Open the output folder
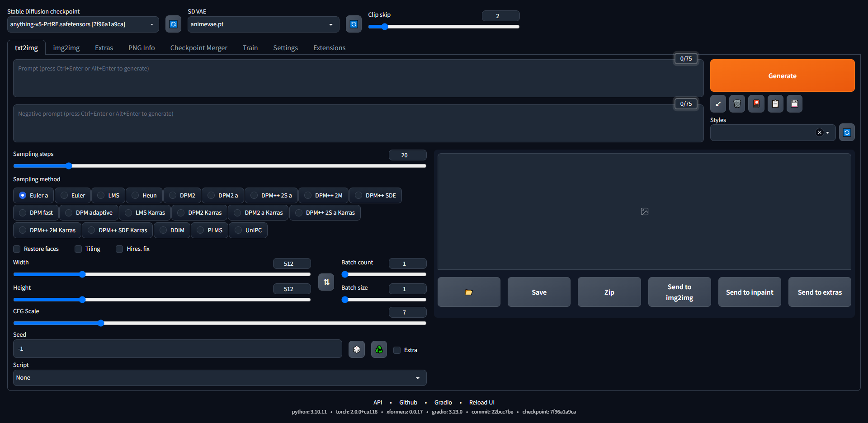The height and width of the screenshot is (423, 868). (x=469, y=292)
